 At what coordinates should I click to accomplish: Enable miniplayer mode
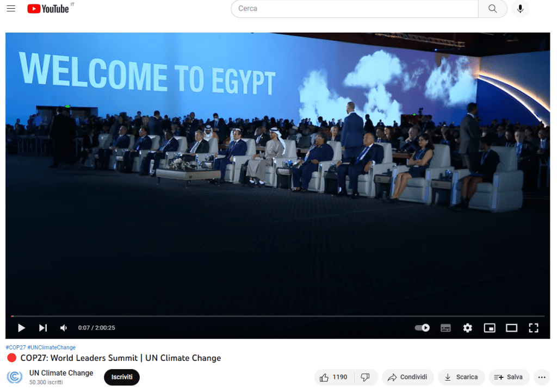[x=490, y=328]
